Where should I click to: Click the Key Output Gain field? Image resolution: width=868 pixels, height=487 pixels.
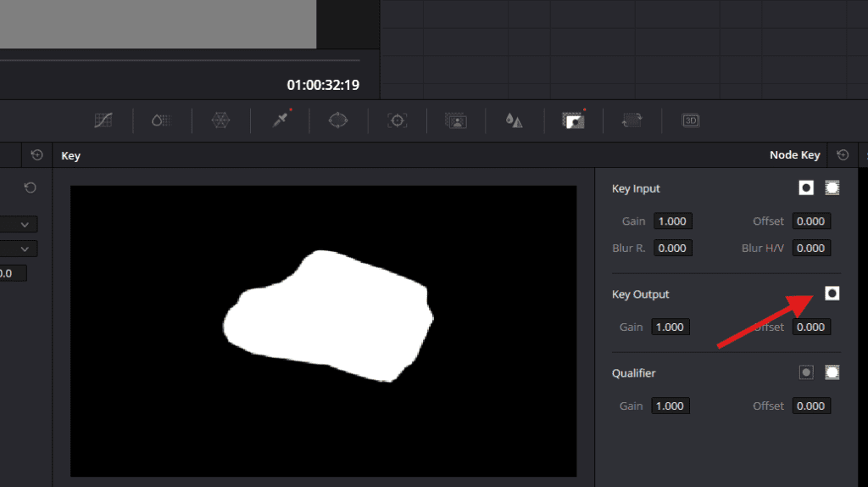670,327
